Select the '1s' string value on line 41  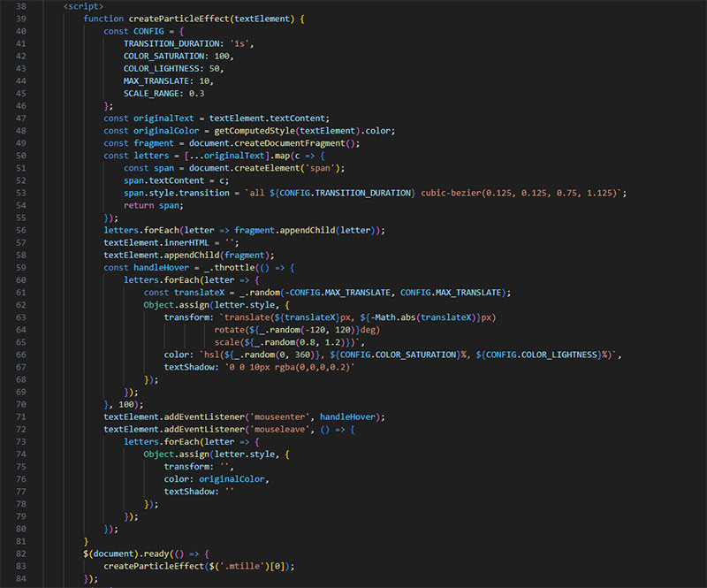click(x=239, y=44)
